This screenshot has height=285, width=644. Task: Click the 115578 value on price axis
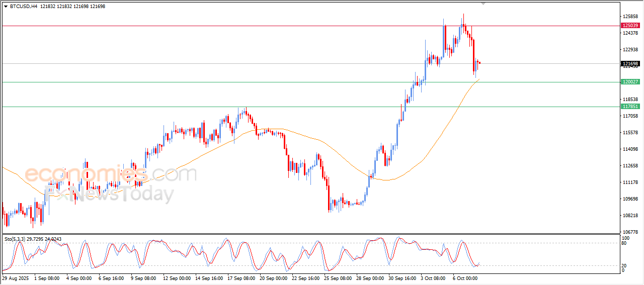click(x=630, y=133)
